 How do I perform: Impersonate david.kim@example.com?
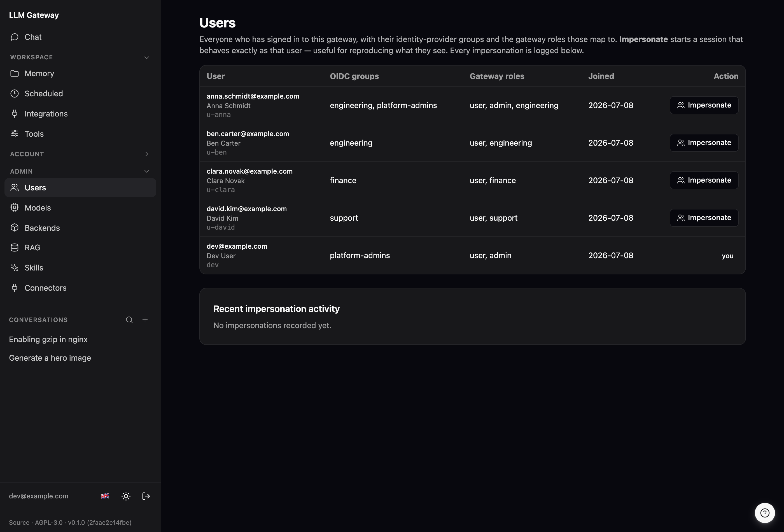coord(704,218)
